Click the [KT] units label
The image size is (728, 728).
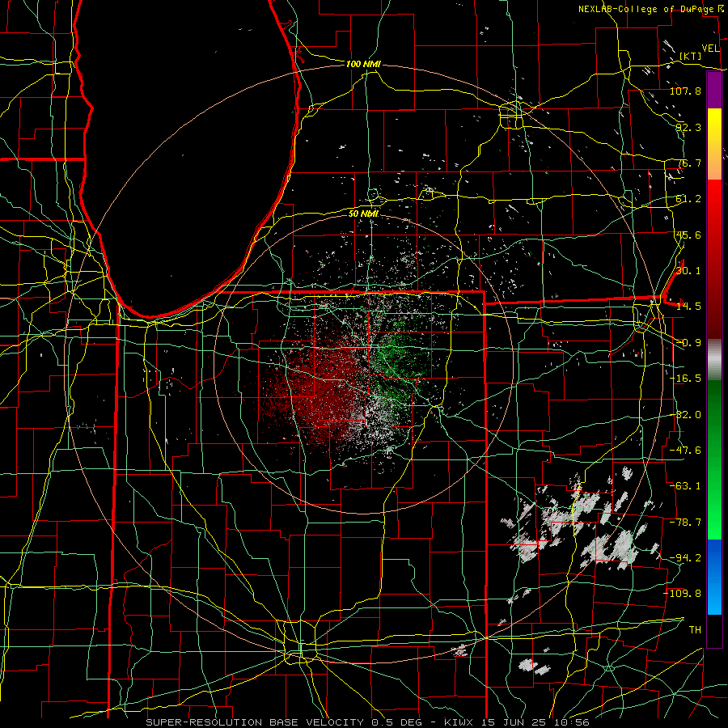(691, 56)
